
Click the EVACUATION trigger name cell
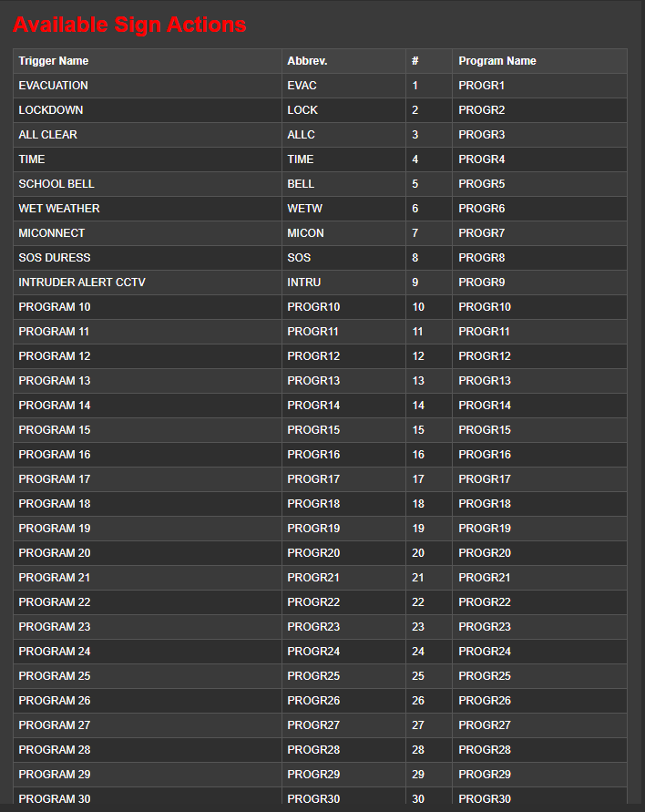click(x=54, y=86)
